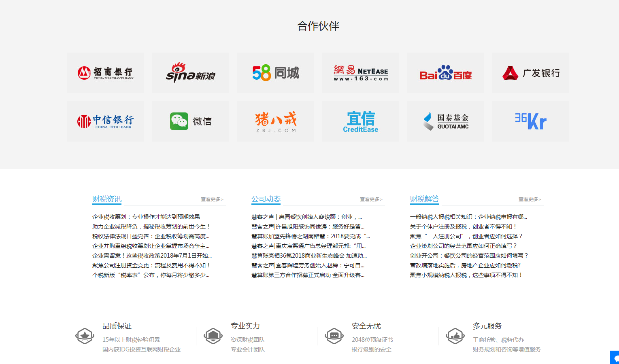Click the 专业实力 hexagon badge icon
Image resolution: width=619 pixels, height=364 pixels.
pyautogui.click(x=213, y=336)
